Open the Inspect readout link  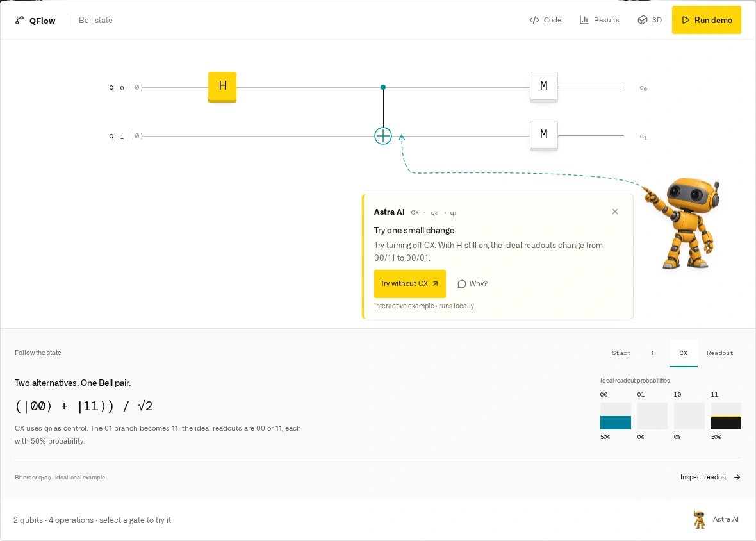pos(711,478)
